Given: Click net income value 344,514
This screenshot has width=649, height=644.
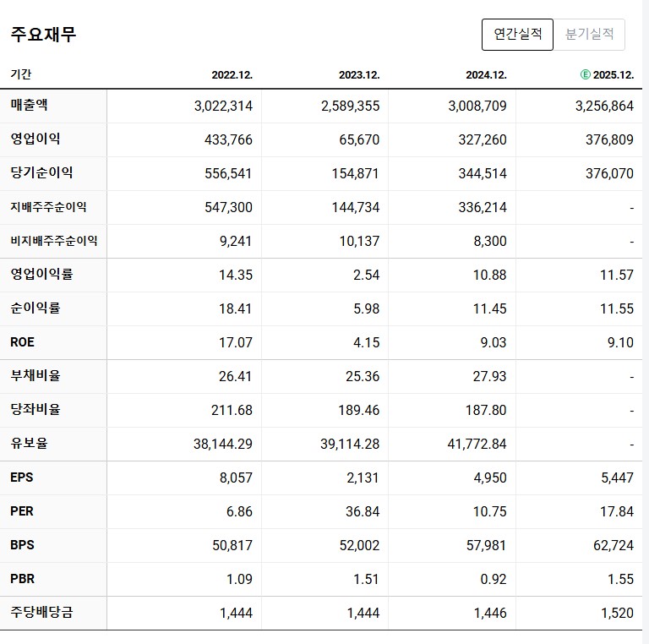Looking at the screenshot, I should pos(483,173).
